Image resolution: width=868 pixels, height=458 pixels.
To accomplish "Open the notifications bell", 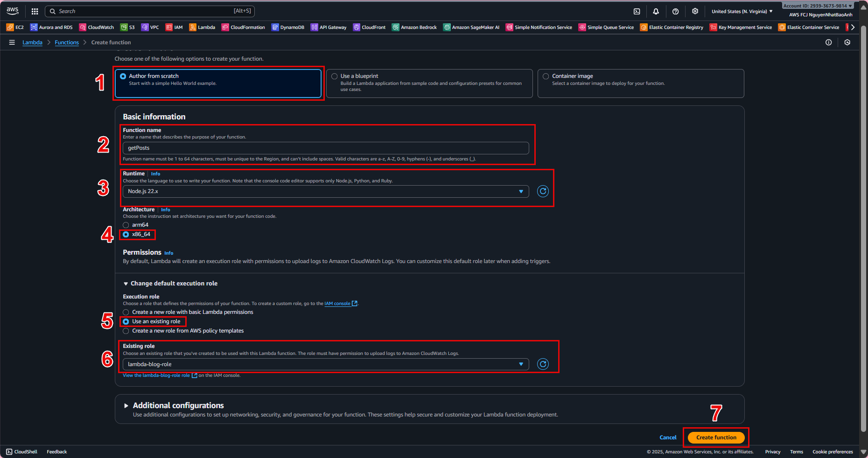I will [656, 11].
